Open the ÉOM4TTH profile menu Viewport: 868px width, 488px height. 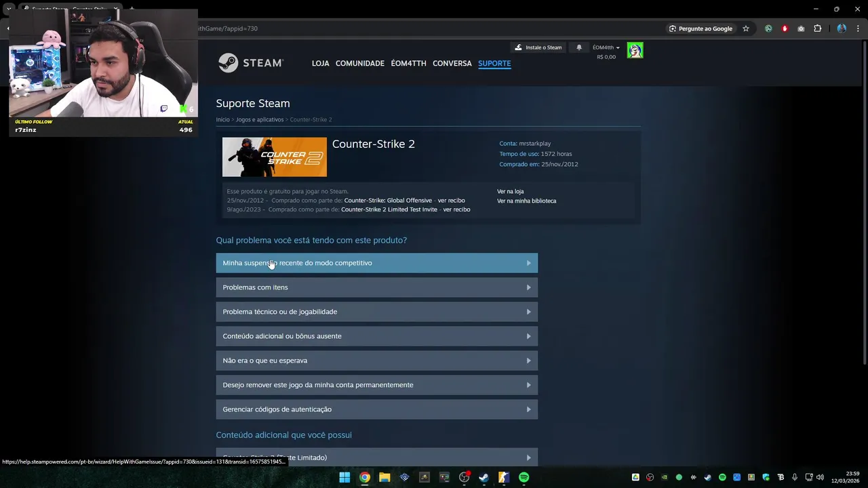pyautogui.click(x=408, y=63)
